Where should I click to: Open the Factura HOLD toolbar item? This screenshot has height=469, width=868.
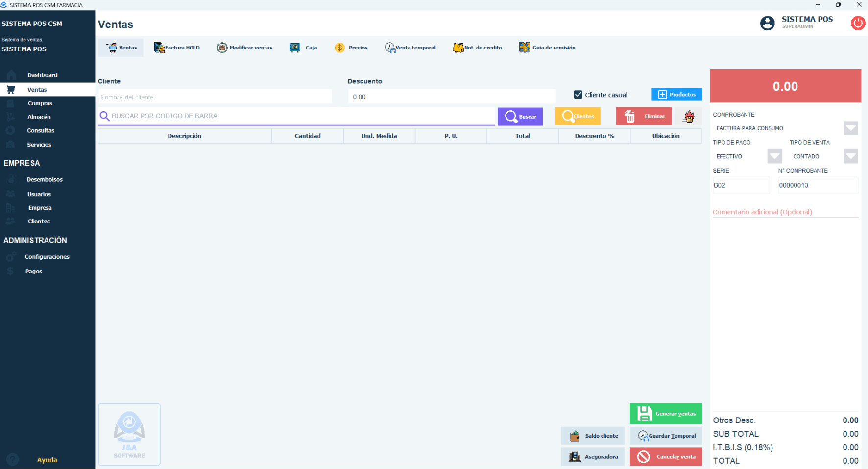pos(177,48)
